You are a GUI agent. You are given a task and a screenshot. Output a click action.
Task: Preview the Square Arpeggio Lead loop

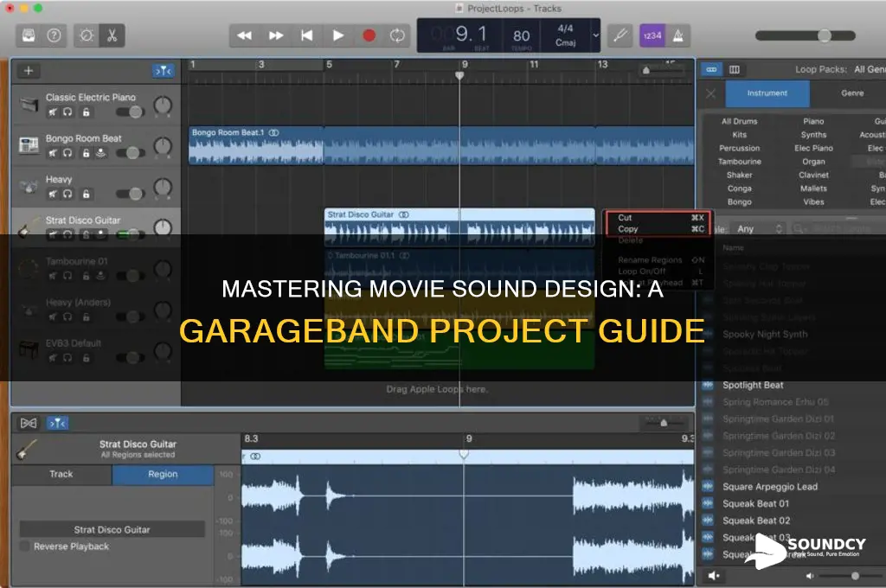click(770, 487)
